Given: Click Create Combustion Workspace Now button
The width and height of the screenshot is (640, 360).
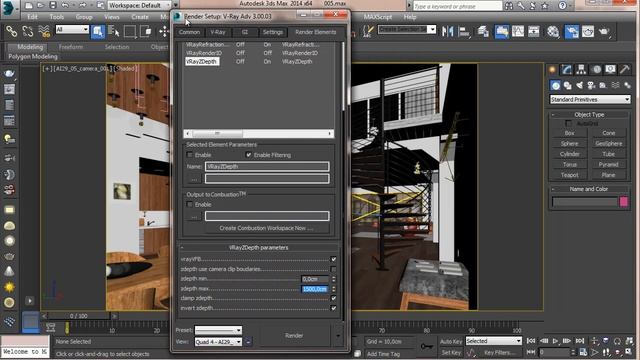Looking at the screenshot, I should (267, 228).
